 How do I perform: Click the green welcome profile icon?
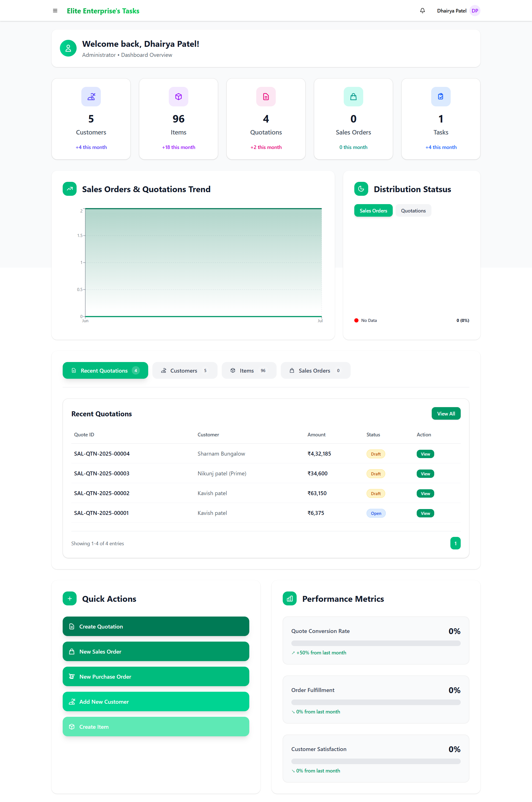[x=68, y=48]
